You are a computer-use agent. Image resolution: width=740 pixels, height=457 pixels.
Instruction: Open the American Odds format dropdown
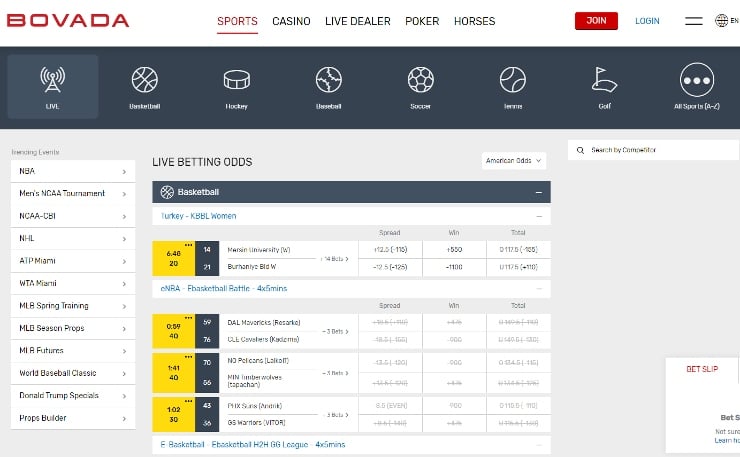(x=513, y=161)
